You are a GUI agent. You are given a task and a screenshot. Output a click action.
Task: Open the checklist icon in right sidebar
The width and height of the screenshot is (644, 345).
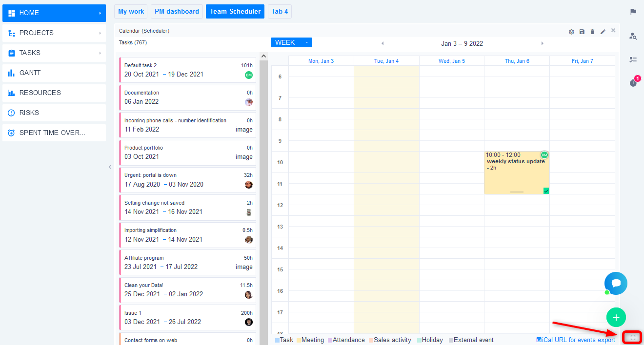[633, 59]
